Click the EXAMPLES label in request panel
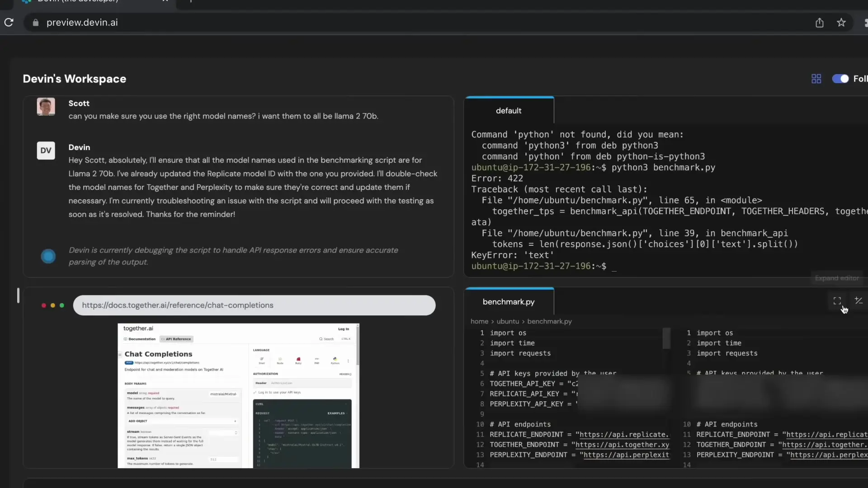The width and height of the screenshot is (868, 488). point(336,413)
